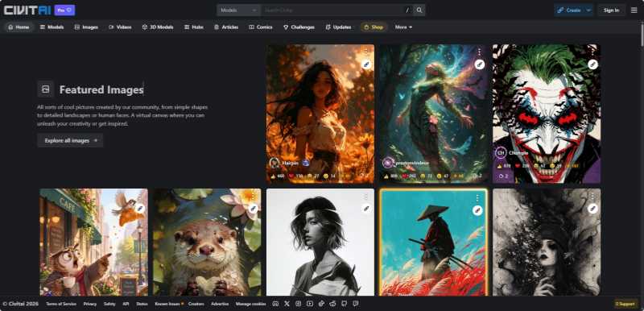Open the Shop tab
The height and width of the screenshot is (311, 644).
[x=374, y=27]
